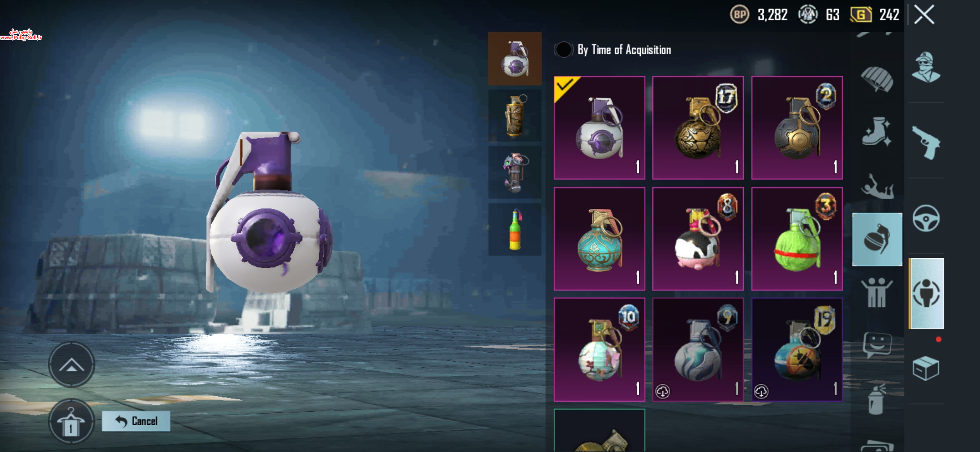Switch to the stun grenade slot
The width and height of the screenshot is (980, 452).
(x=515, y=172)
